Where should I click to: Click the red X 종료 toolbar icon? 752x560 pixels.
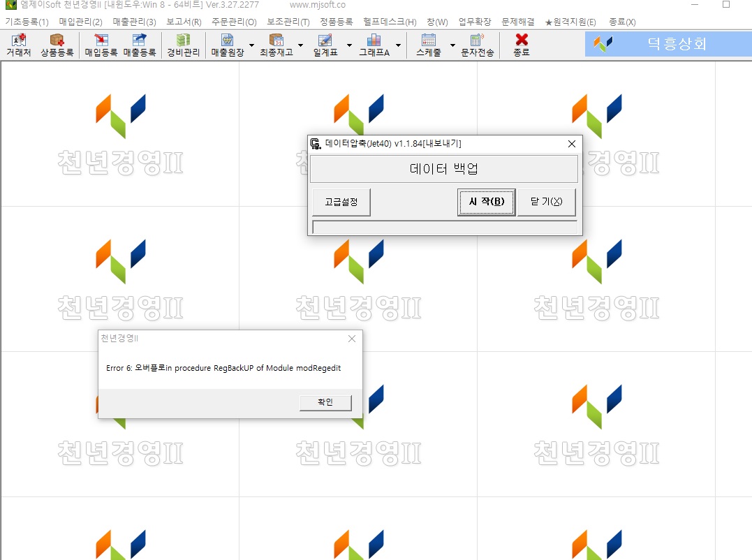pos(522,45)
